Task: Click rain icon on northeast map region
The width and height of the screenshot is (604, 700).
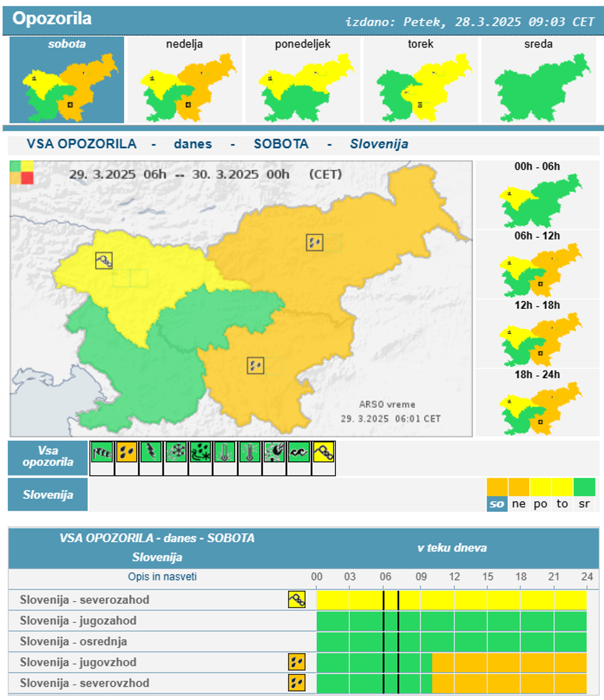Action: (314, 242)
